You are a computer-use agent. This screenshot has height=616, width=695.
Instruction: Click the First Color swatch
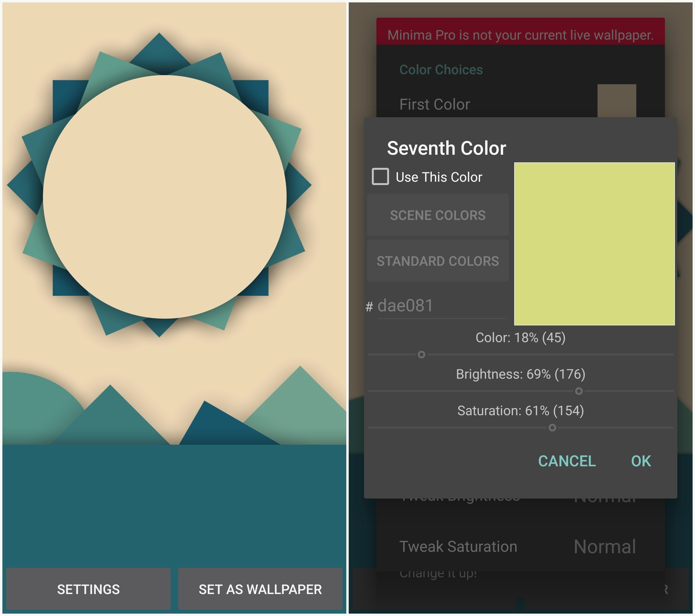click(x=616, y=101)
